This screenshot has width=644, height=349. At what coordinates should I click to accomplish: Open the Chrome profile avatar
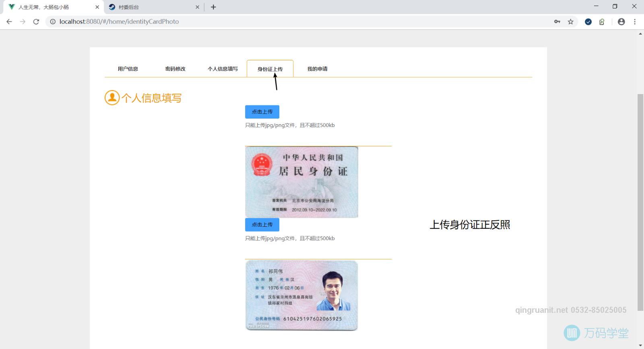point(621,22)
